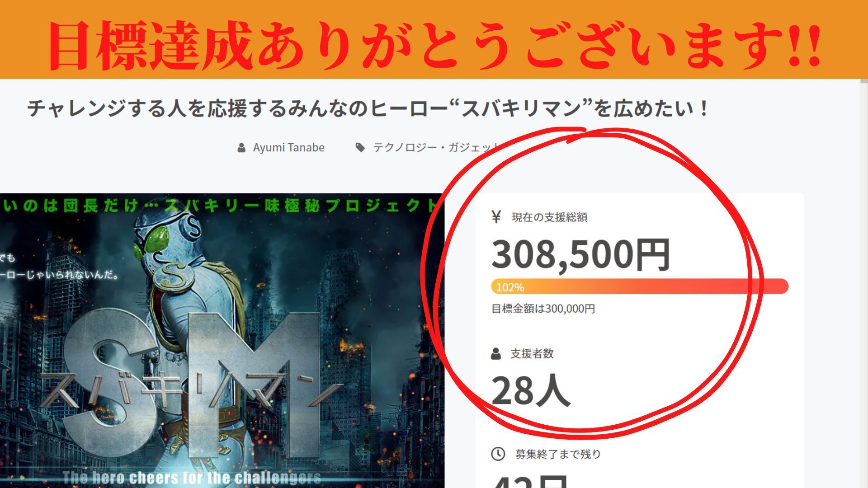Screen dimensions: 868x488
Task: Click the 支援者数 label
Action: coord(532,354)
